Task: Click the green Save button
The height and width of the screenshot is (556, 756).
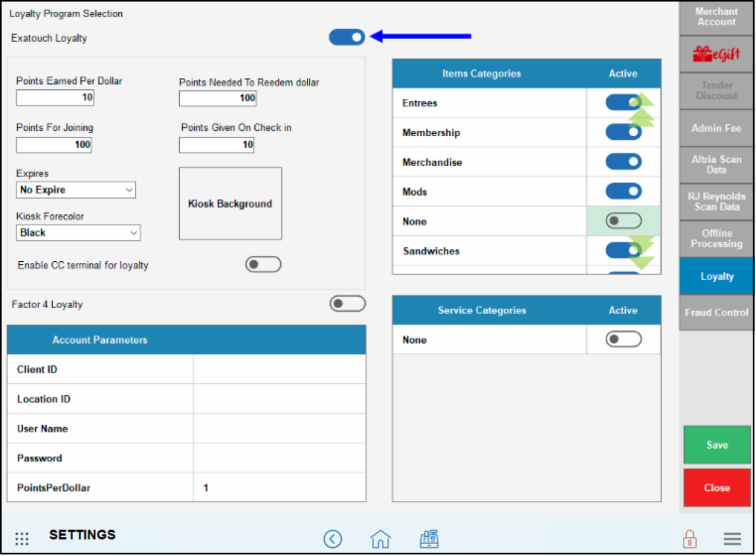Action: point(717,445)
